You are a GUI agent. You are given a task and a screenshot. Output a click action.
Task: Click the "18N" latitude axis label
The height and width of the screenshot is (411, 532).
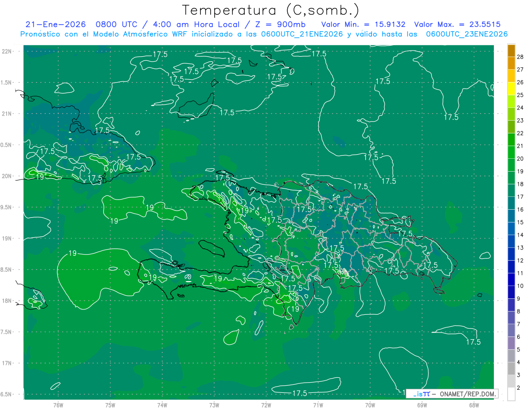[x=8, y=301]
